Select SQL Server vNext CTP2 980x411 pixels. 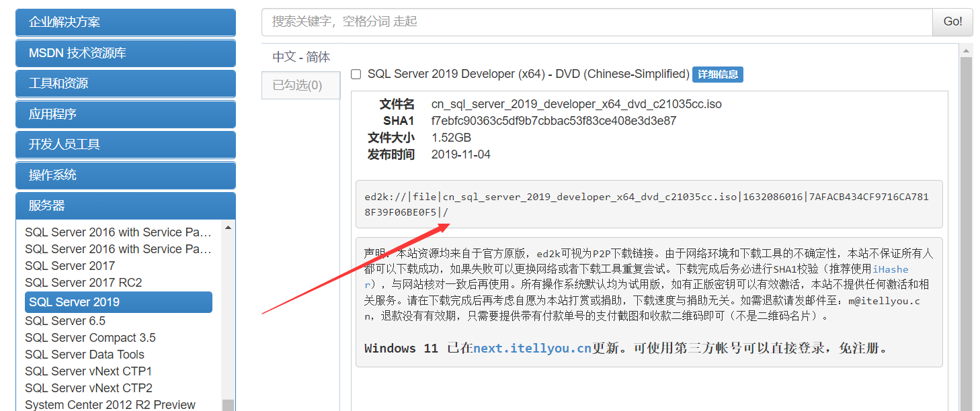[89, 388]
